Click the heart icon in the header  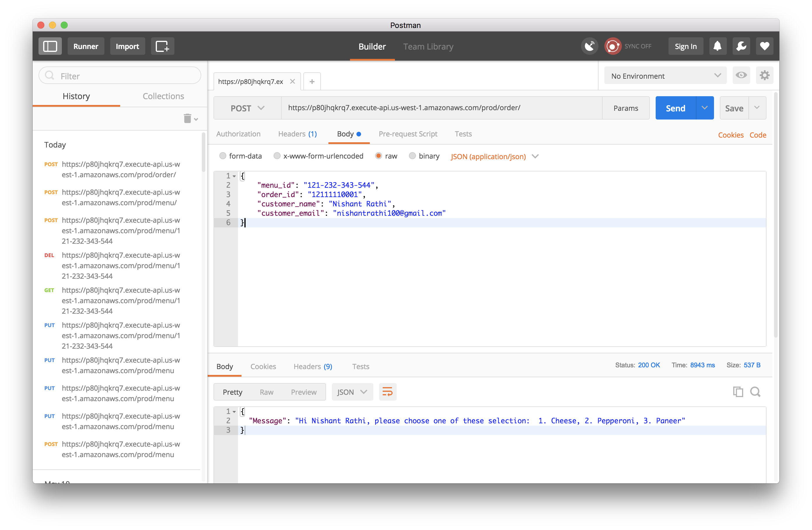(x=764, y=46)
